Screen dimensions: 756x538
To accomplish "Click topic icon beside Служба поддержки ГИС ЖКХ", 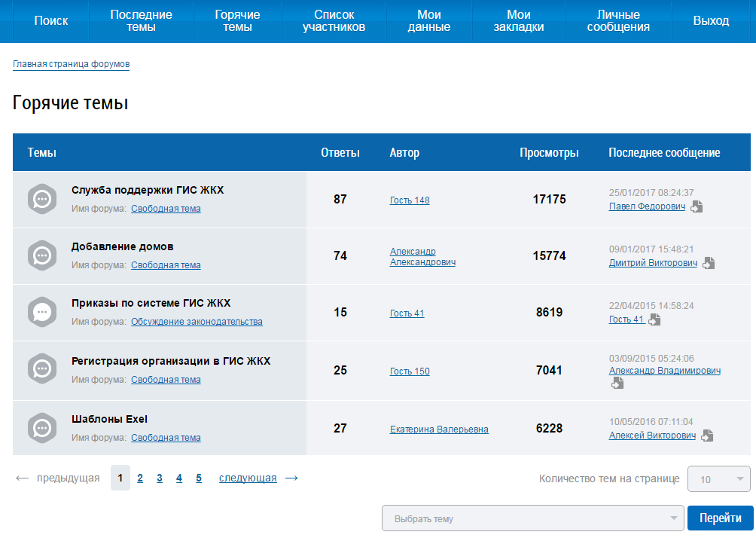I will coord(42,199).
